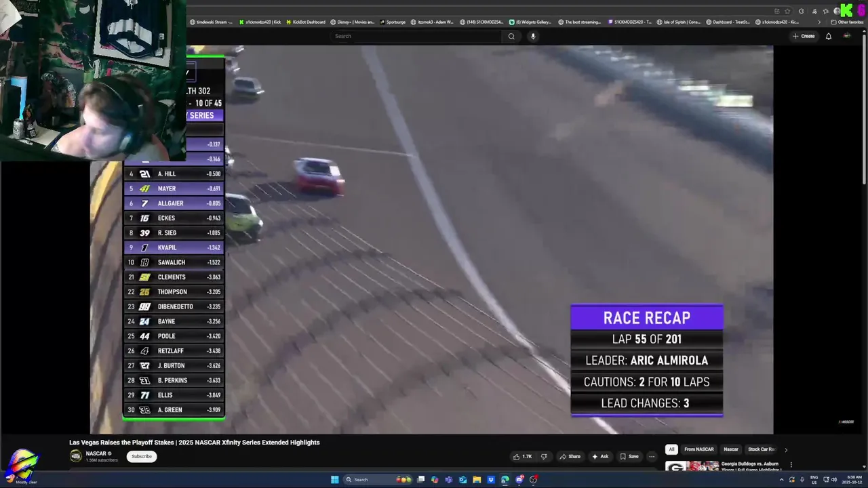Select the Nascar filter chip
868x488 pixels.
pyautogui.click(x=731, y=449)
